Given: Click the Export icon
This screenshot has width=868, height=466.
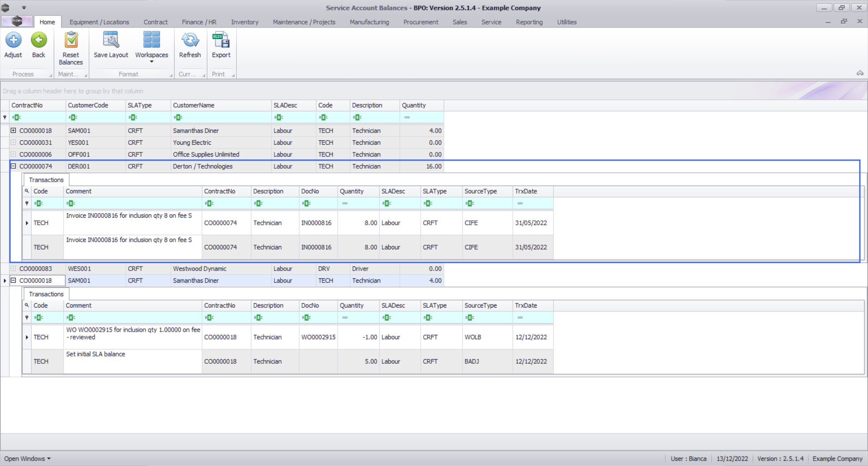Looking at the screenshot, I should [221, 41].
